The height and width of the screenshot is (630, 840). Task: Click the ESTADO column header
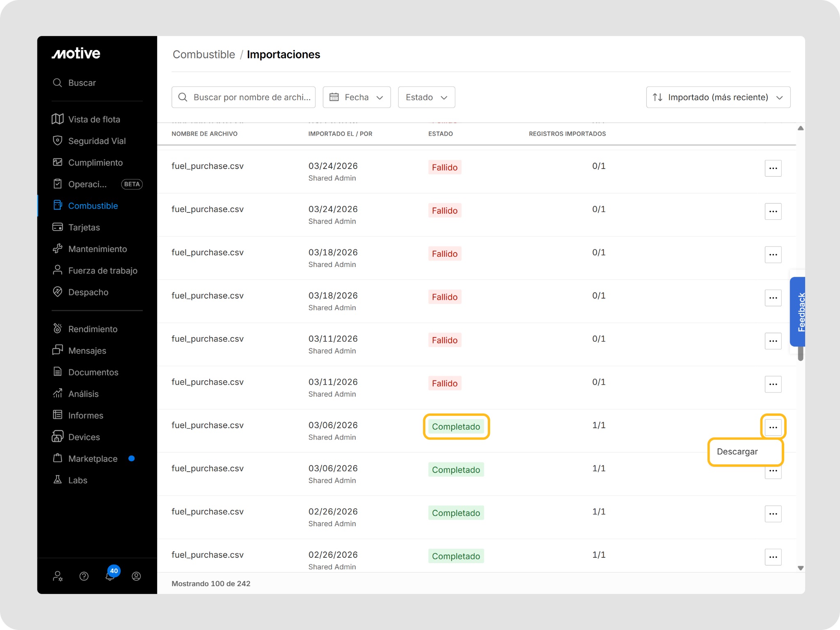[x=441, y=134]
